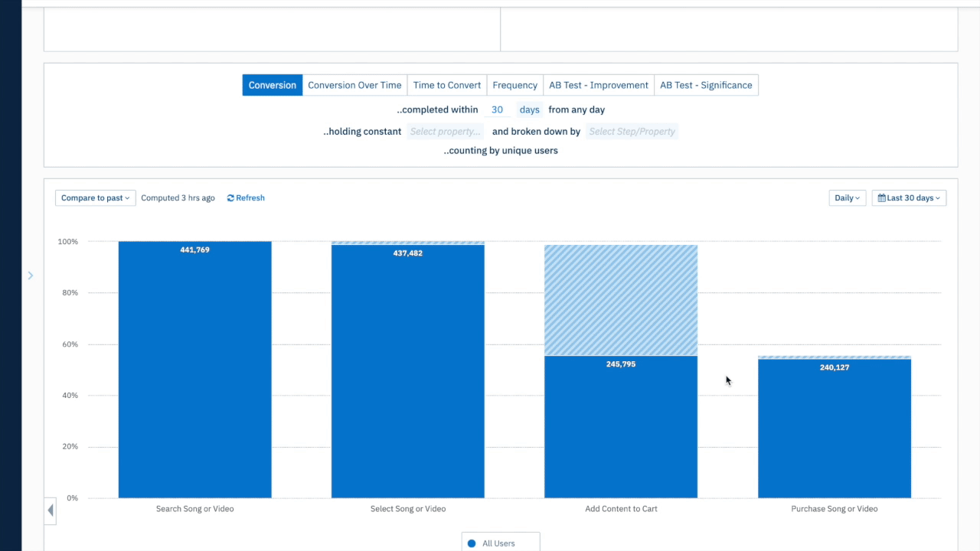This screenshot has width=980, height=551.
Task: Open the Compare to past dropdown
Action: pos(95,198)
